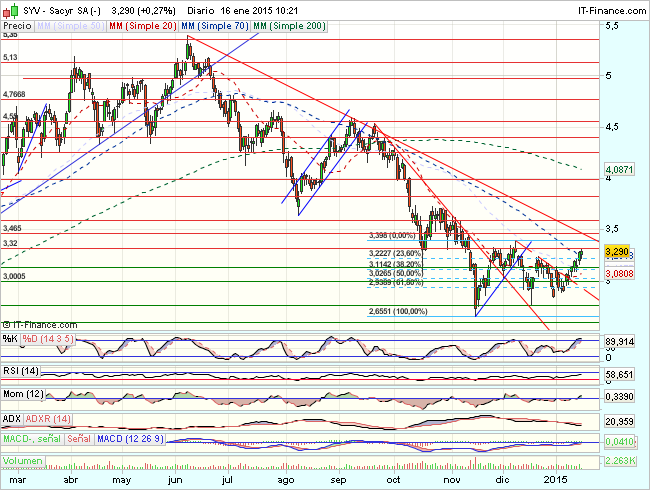Select the Precio panel label
650x490 pixels.
pyautogui.click(x=17, y=22)
